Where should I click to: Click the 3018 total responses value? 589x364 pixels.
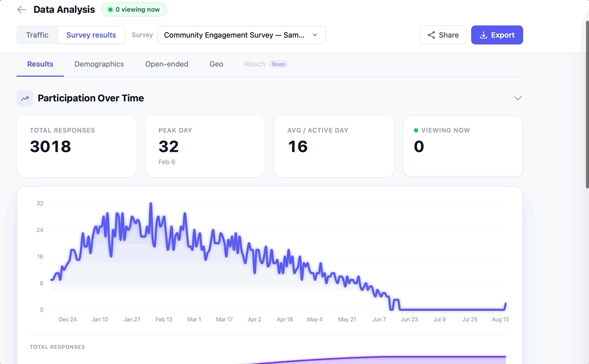tap(50, 147)
